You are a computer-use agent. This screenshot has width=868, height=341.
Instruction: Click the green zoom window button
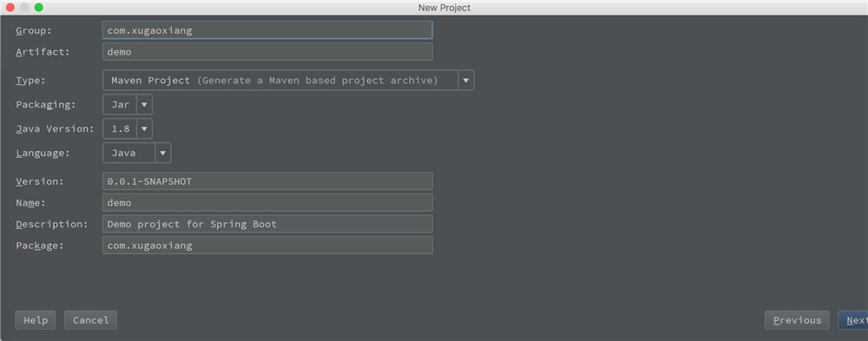pos(39,8)
